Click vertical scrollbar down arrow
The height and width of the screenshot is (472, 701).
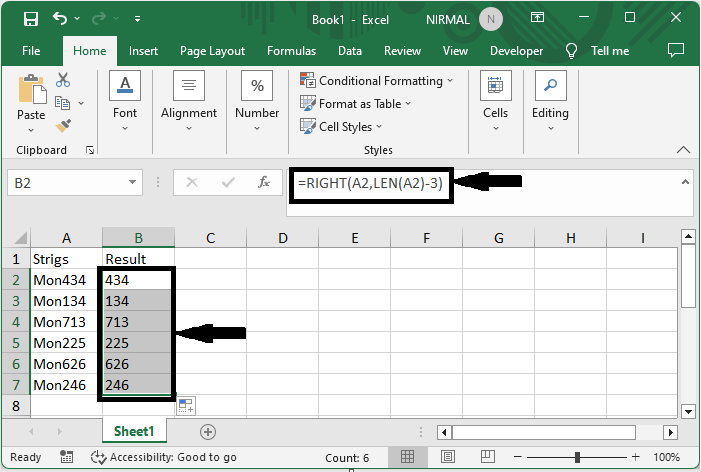tap(688, 411)
